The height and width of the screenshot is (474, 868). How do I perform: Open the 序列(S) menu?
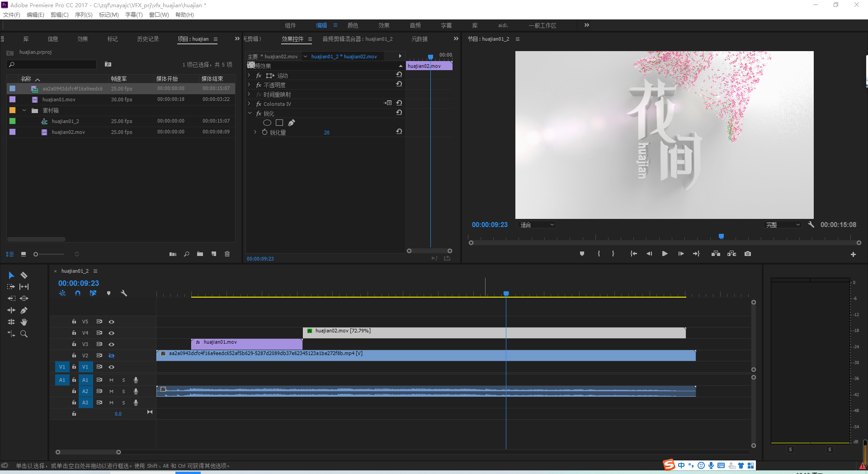(x=84, y=15)
